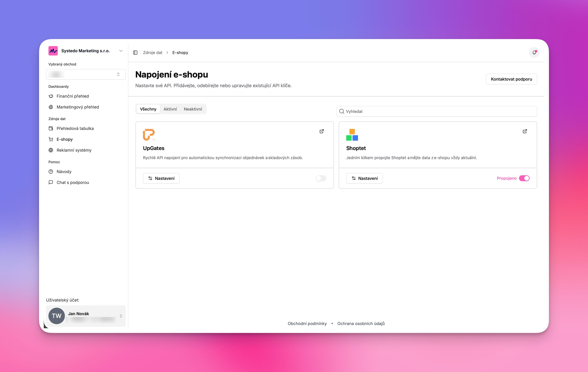Image resolution: width=588 pixels, height=372 pixels.
Task: Disable the Shoptet Propojeno toggle
Action: (x=524, y=178)
